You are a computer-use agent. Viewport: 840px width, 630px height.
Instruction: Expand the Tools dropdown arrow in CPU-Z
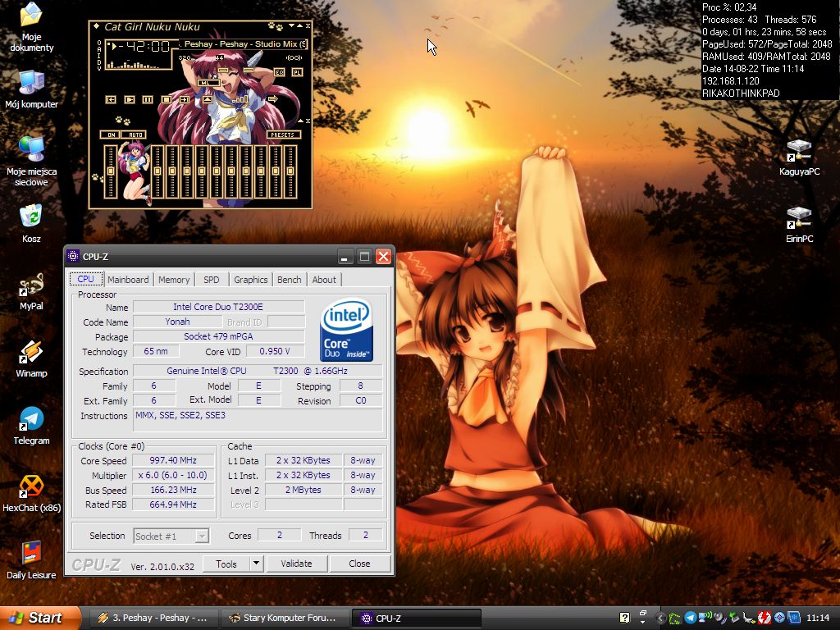tap(256, 564)
